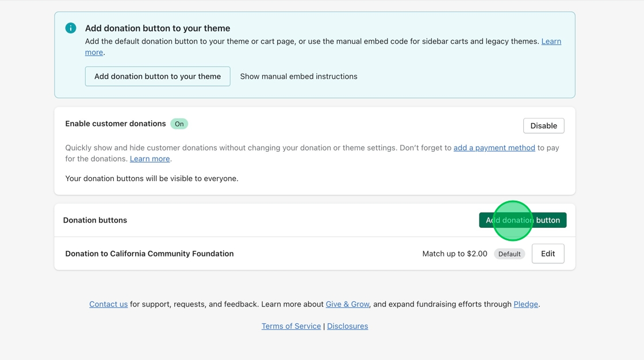644x360 pixels.
Task: Edit the California Community Foundation donation
Action: (548, 254)
